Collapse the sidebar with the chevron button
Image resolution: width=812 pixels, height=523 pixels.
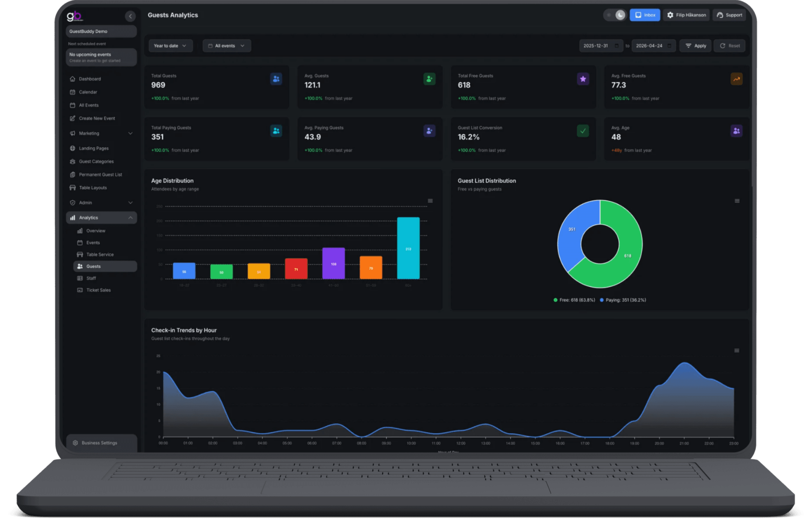130,16
